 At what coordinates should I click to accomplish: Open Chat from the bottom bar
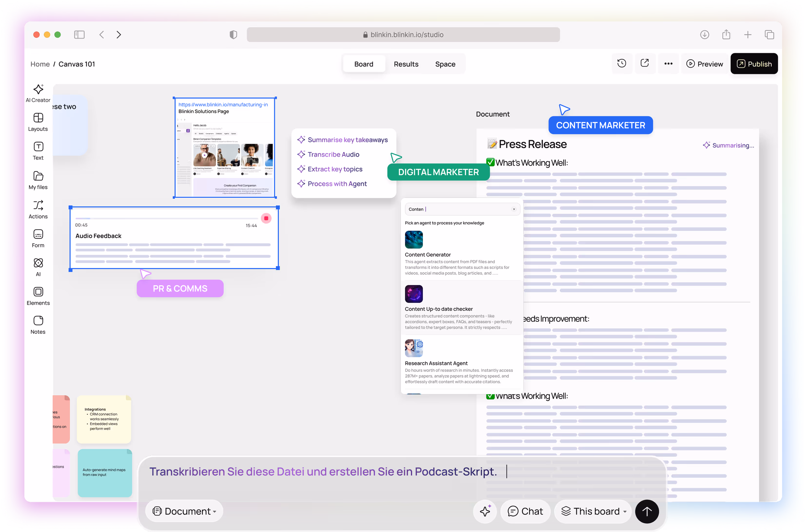pos(525,511)
